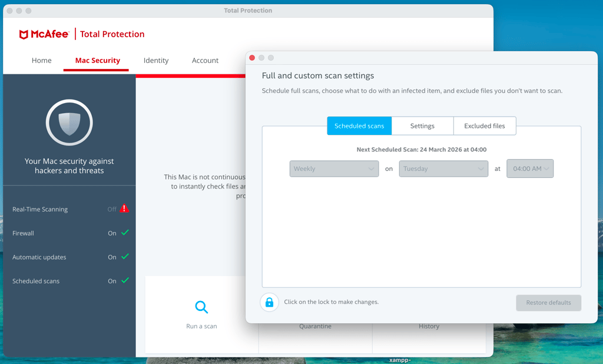Click the shield icon in the sidebar

pos(69,123)
